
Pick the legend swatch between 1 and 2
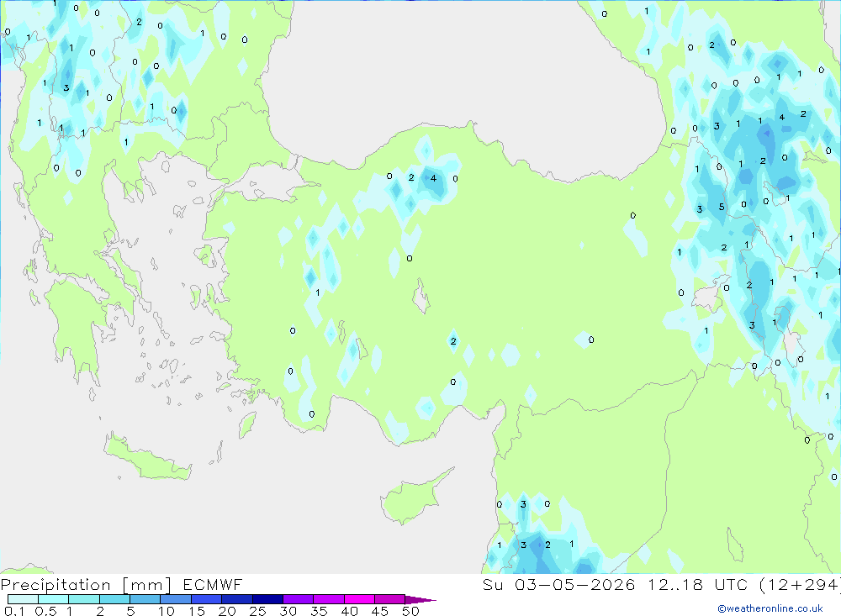[x=84, y=599]
